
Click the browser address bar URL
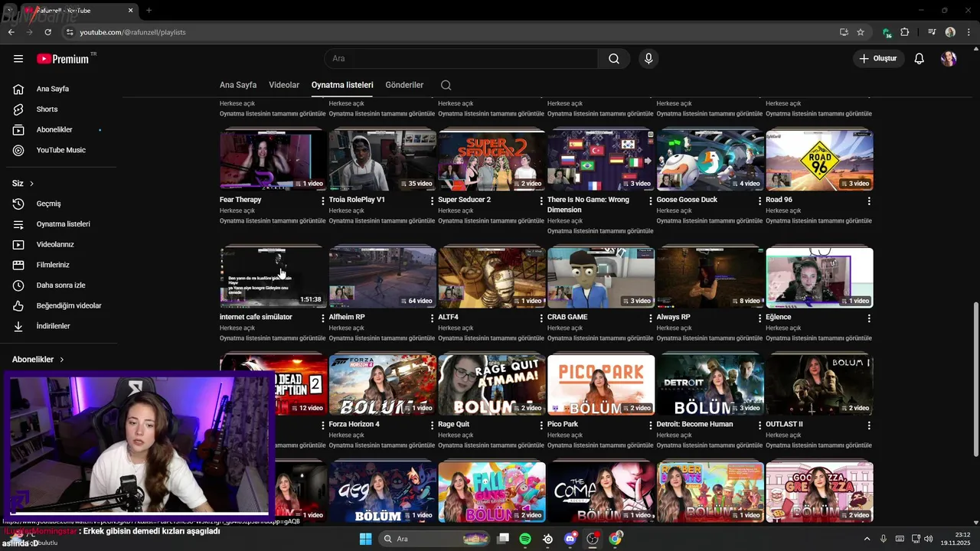point(133,32)
